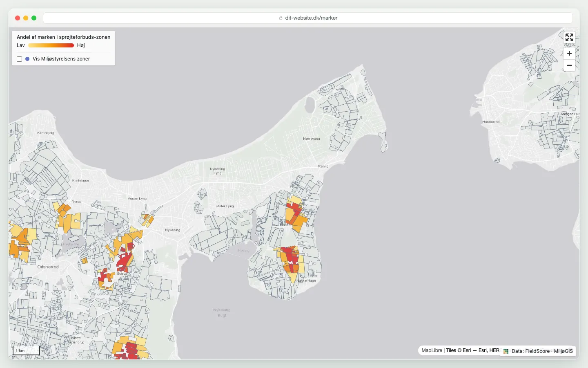Click the blue zone dot in legend
Image resolution: width=588 pixels, height=368 pixels.
27,59
